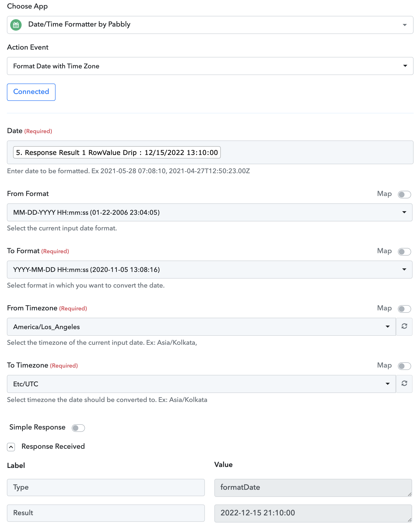The height and width of the screenshot is (532, 414).
Task: Toggle Map switch for From Format
Action: point(405,195)
